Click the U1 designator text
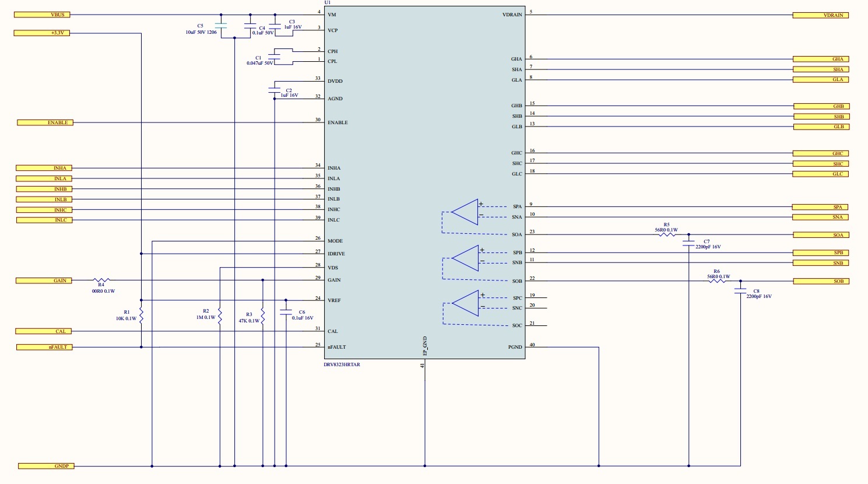This screenshot has height=484, width=868. click(327, 3)
